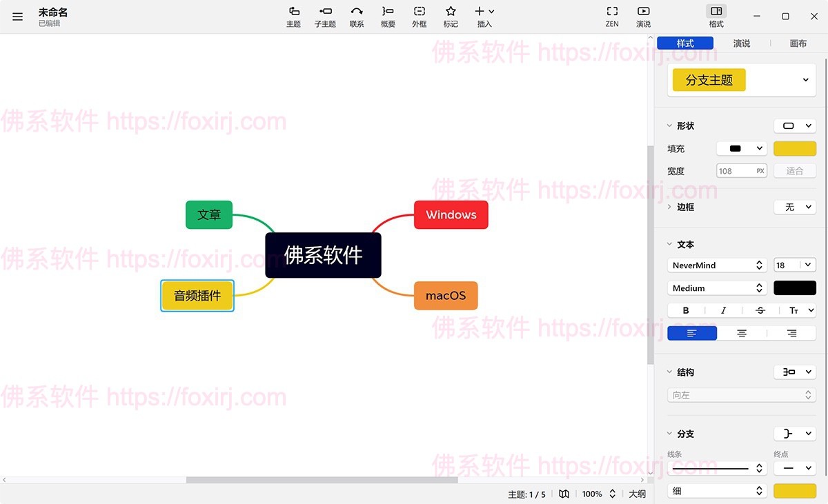The height and width of the screenshot is (504, 828).
Task: Open the NeverMind font family dropdown
Action: tap(716, 265)
